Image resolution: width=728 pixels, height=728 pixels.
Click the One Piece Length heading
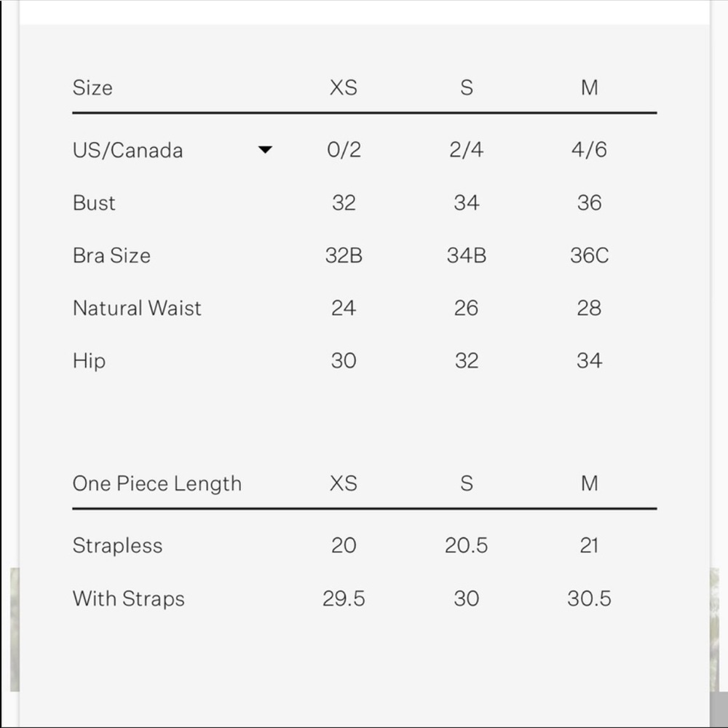(157, 484)
